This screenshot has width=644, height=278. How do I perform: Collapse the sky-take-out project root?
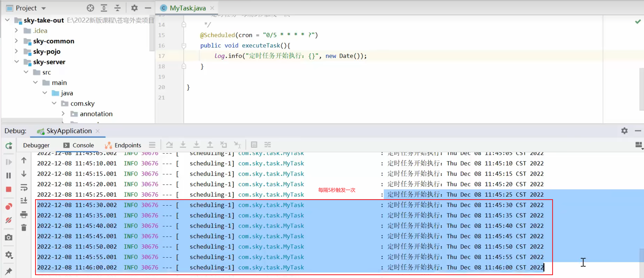(7, 20)
